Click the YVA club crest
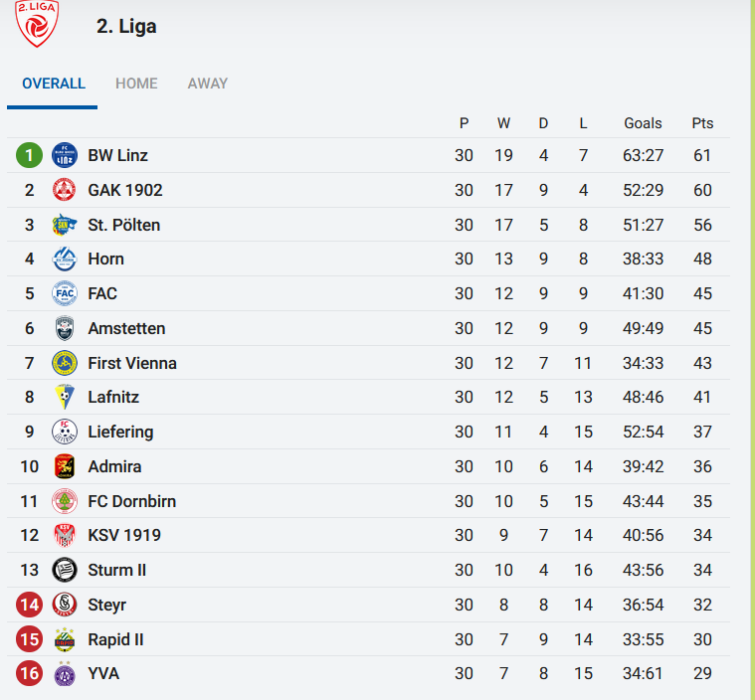 pyautogui.click(x=65, y=674)
